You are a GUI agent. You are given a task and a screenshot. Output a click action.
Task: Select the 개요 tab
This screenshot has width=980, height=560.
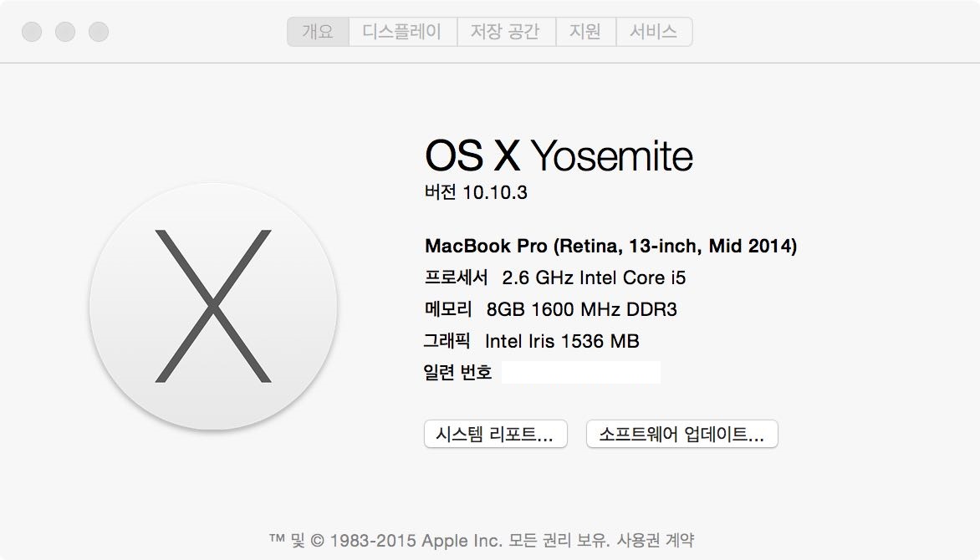(318, 32)
